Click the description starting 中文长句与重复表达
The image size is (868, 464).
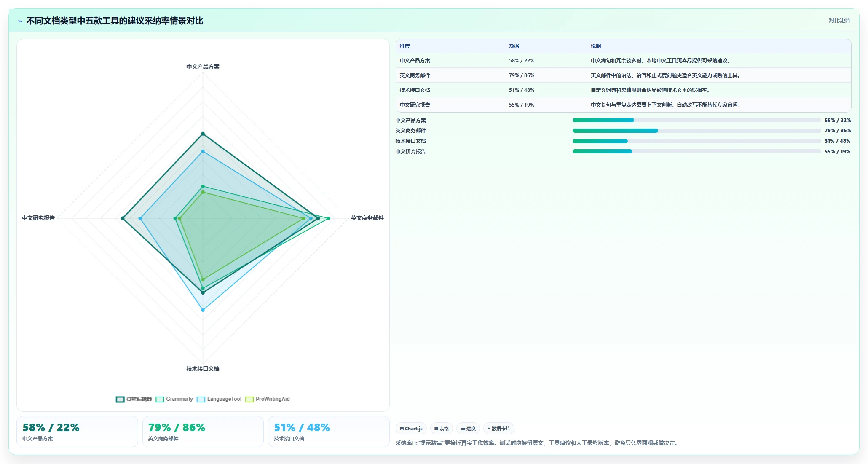coord(665,105)
